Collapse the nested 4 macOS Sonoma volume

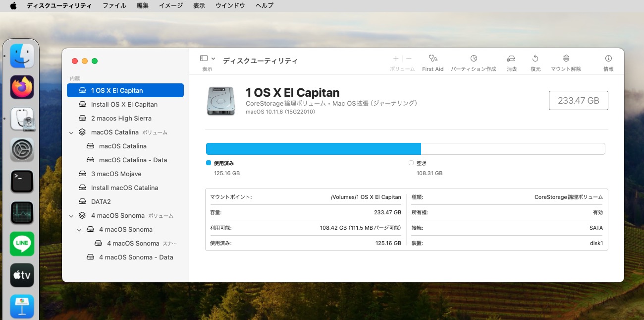point(79,230)
